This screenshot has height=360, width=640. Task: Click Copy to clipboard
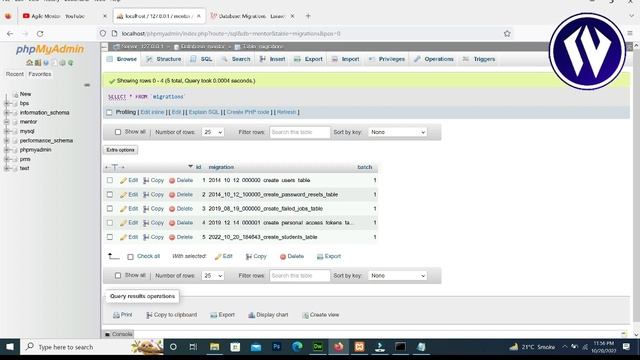tap(172, 315)
